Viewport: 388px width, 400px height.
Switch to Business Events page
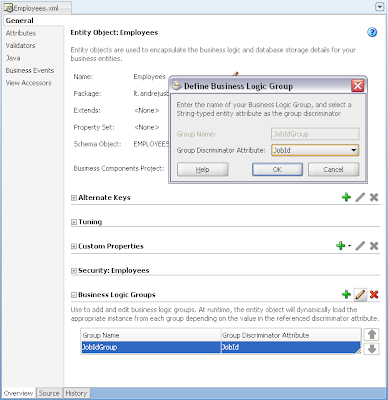click(x=30, y=70)
